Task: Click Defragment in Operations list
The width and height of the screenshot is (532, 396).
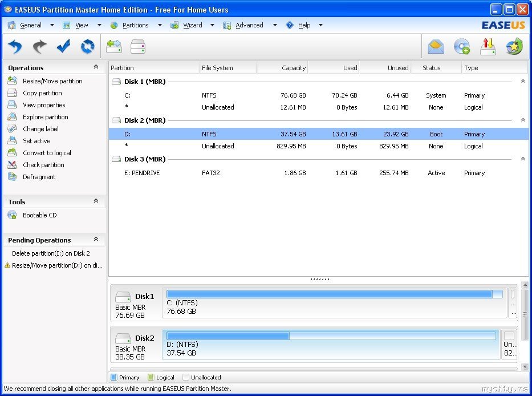Action: [39, 177]
